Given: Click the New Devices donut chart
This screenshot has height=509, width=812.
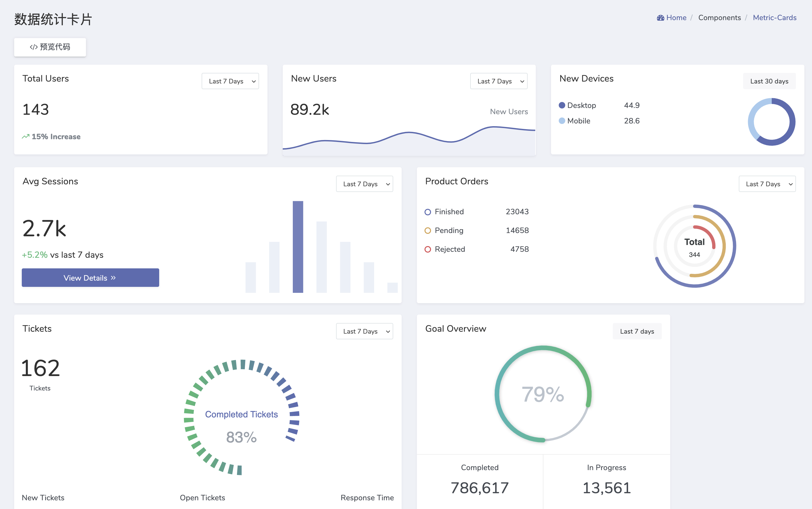Looking at the screenshot, I should click(x=771, y=122).
